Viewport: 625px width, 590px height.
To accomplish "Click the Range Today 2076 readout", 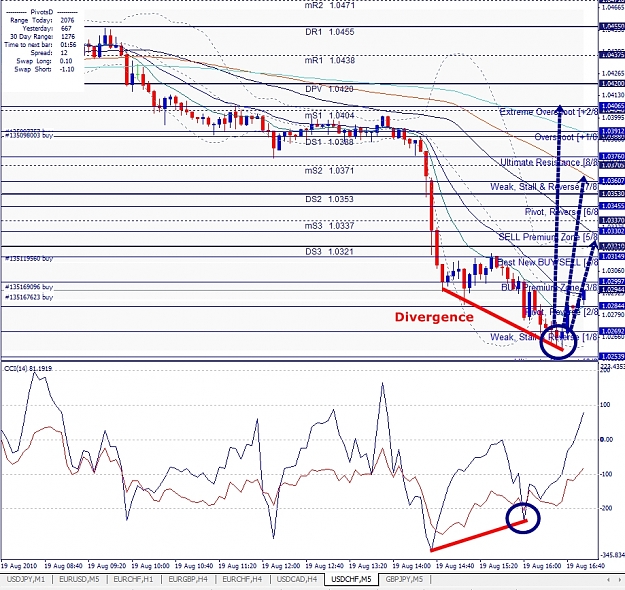I will coord(42,20).
